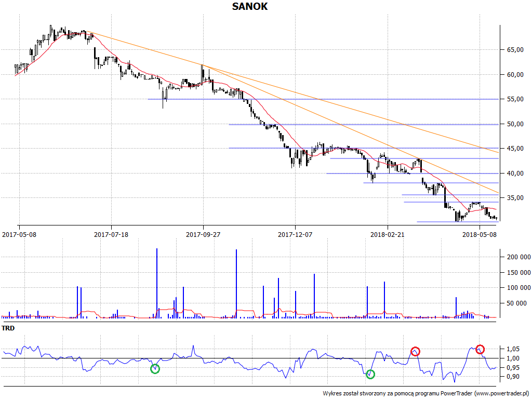Click the 2017-05-08 date label
The image size is (532, 399).
(x=19, y=234)
